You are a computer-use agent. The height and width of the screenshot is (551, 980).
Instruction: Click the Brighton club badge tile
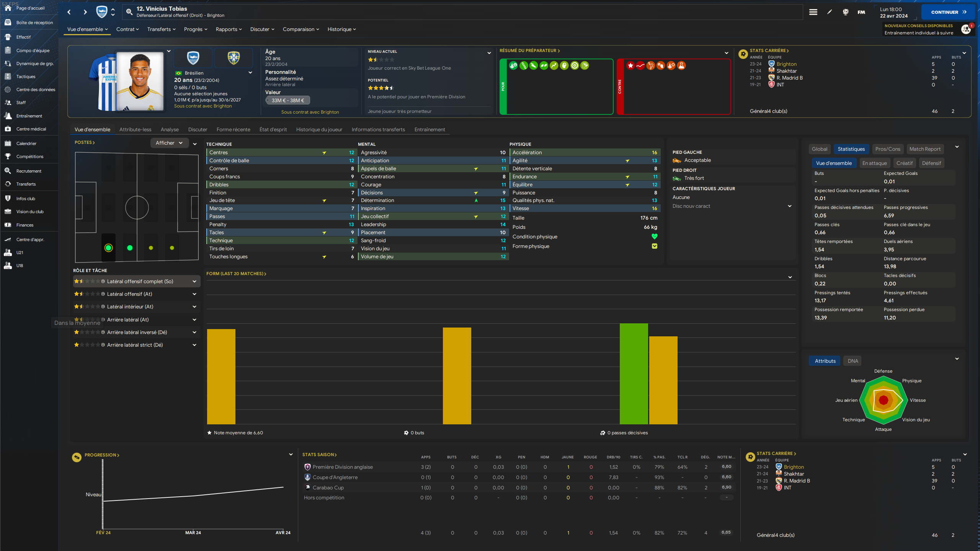tap(193, 58)
